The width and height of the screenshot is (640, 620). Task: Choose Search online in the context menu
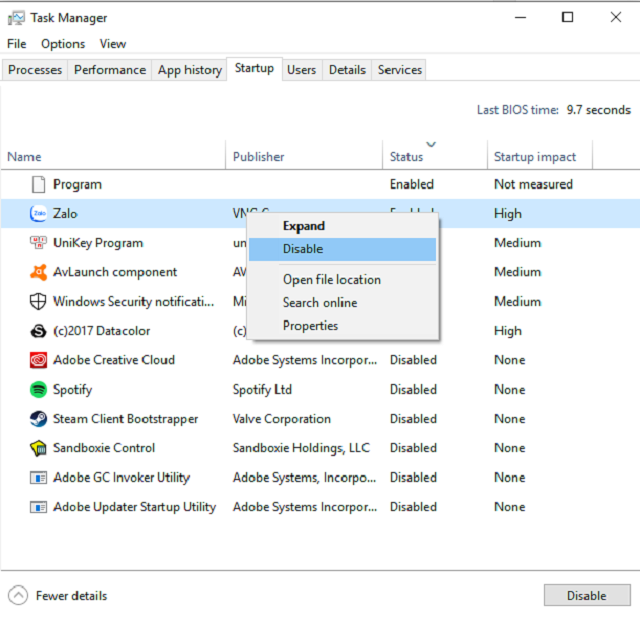(x=342, y=302)
